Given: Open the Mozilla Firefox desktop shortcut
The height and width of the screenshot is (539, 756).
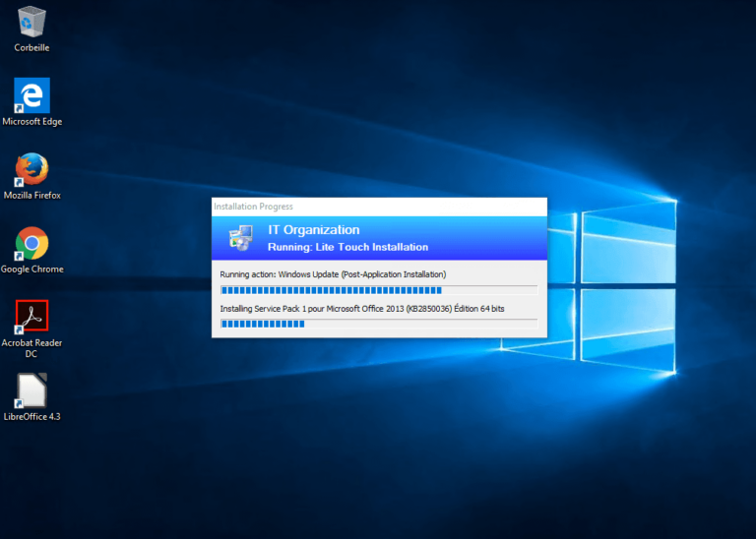Looking at the screenshot, I should (x=31, y=169).
